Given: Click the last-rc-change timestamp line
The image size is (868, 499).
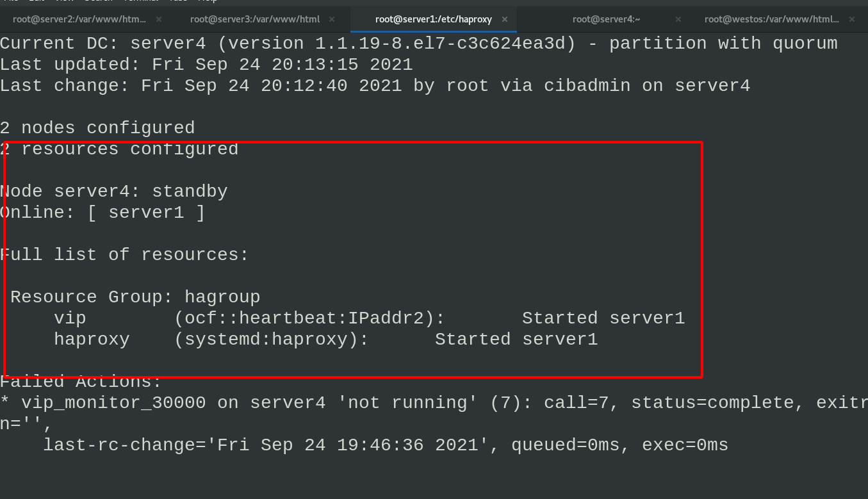Looking at the screenshot, I should (386, 445).
